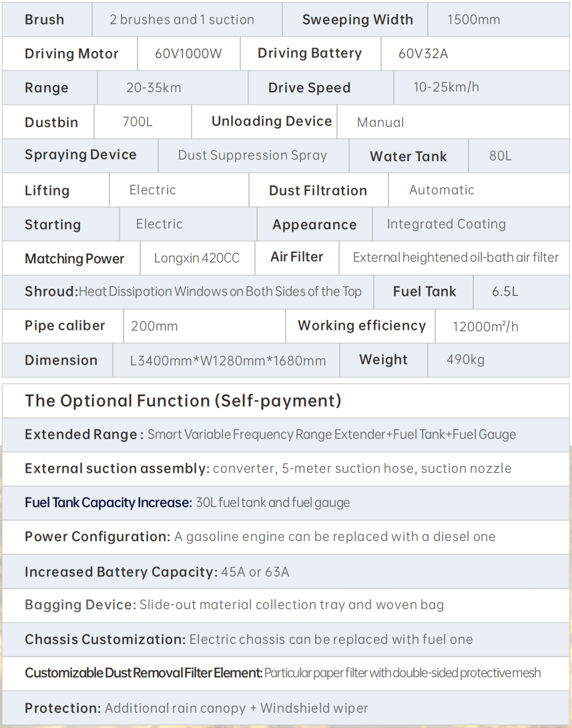
Task: Select the 20-35km range value
Action: click(154, 87)
